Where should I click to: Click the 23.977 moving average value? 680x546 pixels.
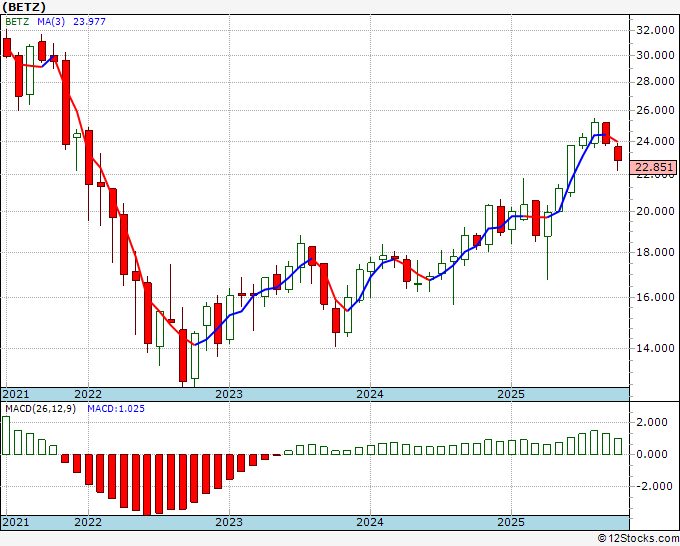pos(89,22)
